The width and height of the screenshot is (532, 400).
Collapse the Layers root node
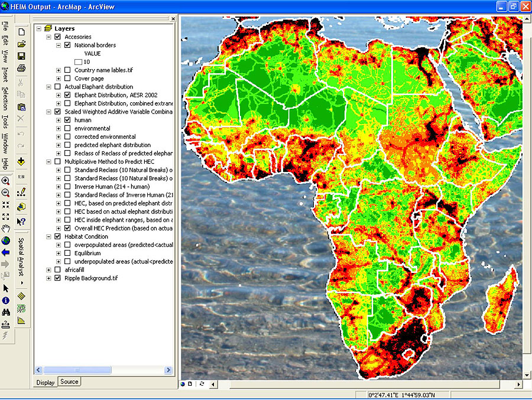click(x=39, y=28)
